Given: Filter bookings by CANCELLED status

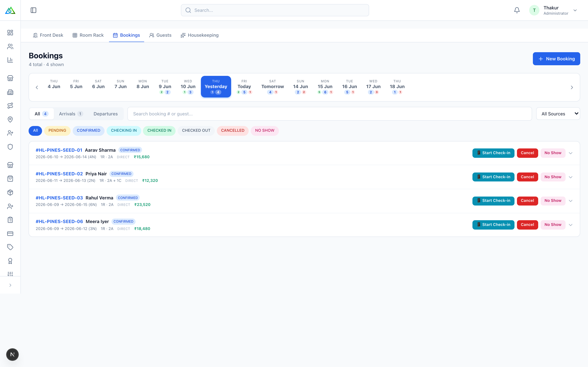Looking at the screenshot, I should pos(233,130).
